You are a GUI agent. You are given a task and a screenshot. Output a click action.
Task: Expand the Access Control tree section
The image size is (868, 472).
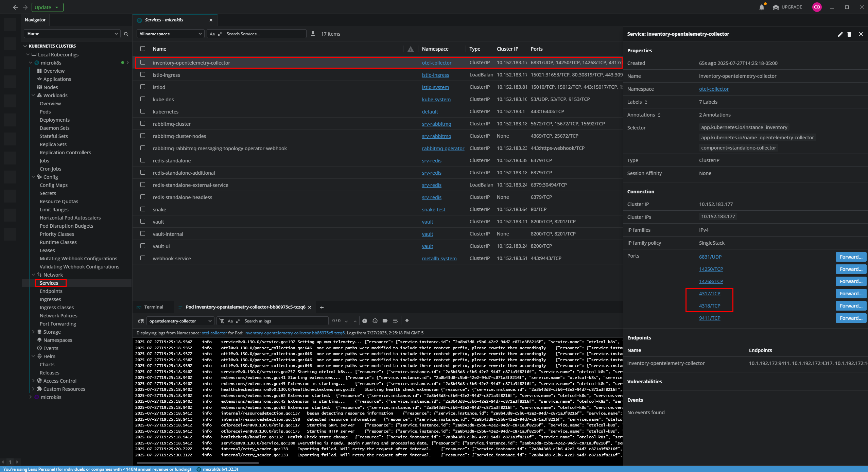33,381
